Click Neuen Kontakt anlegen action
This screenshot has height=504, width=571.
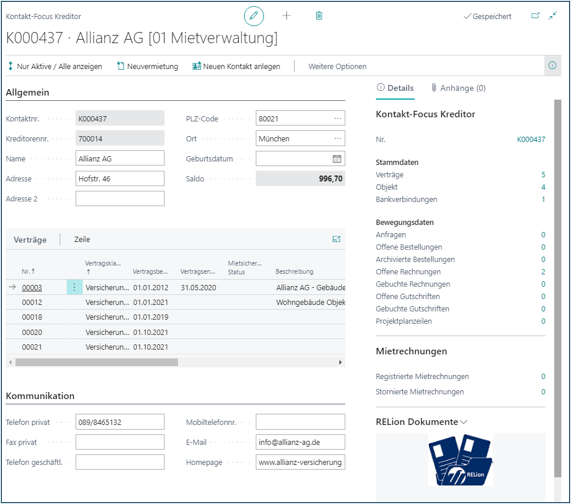[x=236, y=66]
